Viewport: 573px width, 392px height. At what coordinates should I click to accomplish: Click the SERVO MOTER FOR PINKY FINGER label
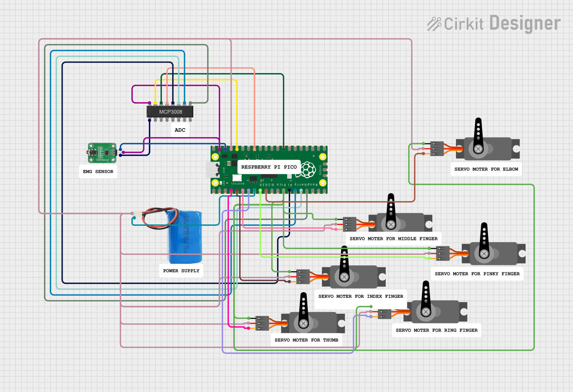point(477,274)
